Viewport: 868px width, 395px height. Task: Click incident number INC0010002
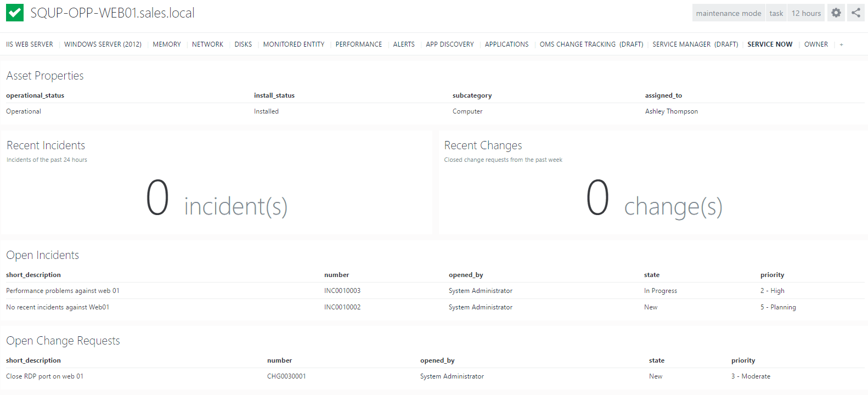click(x=342, y=307)
